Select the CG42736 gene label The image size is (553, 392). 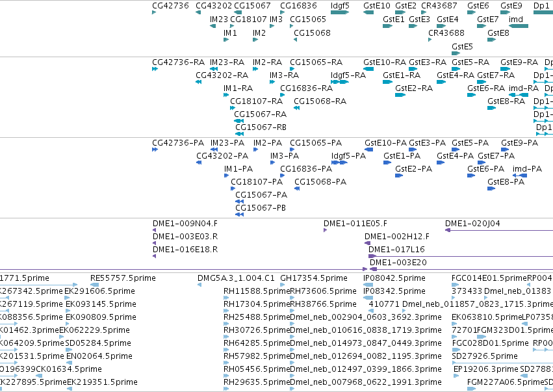click(x=170, y=6)
